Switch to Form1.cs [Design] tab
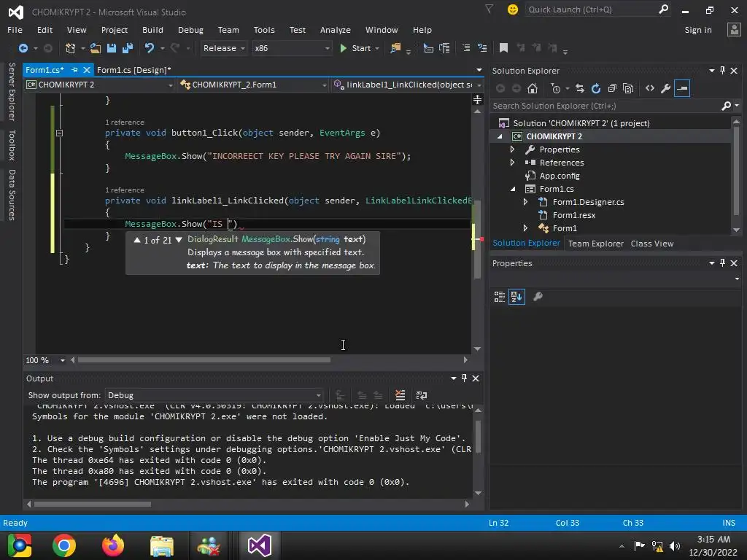The width and height of the screenshot is (747, 560). coord(134,70)
